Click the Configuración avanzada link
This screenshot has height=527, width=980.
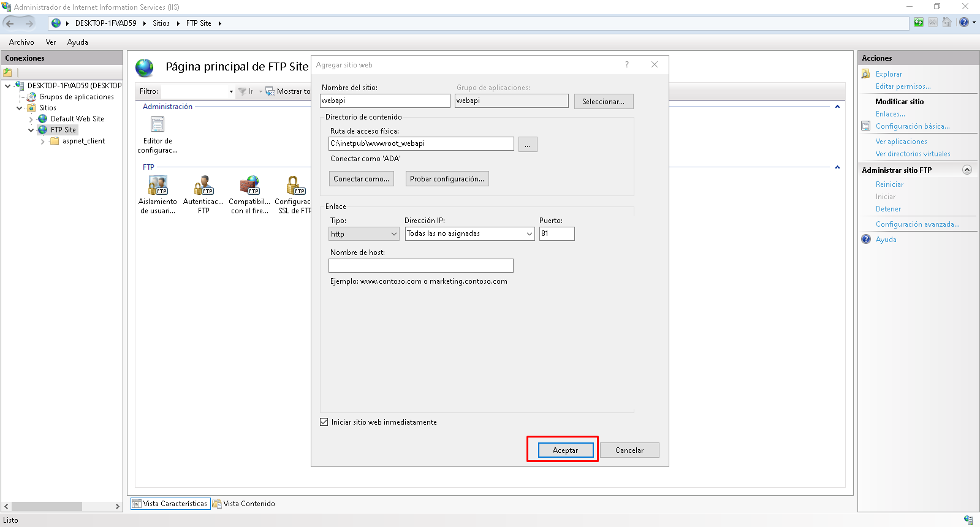tap(917, 224)
